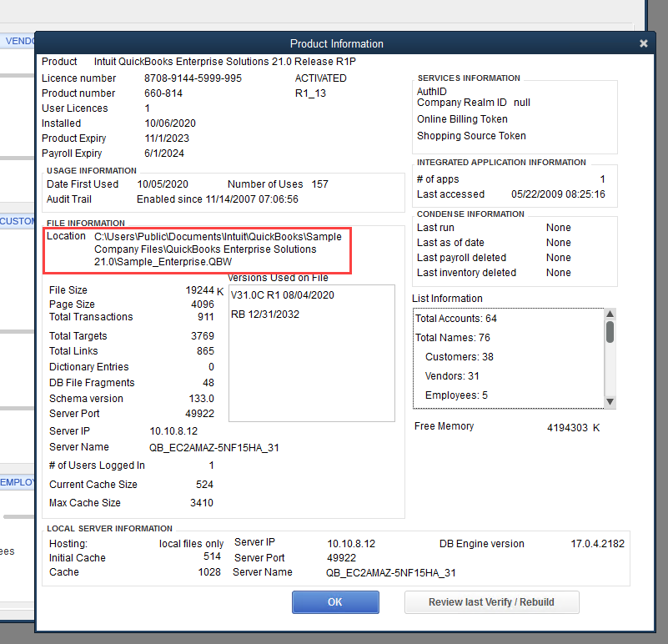668x644 pixels.
Task: Click payroll expiry date 6/1/2024
Action: (x=164, y=153)
